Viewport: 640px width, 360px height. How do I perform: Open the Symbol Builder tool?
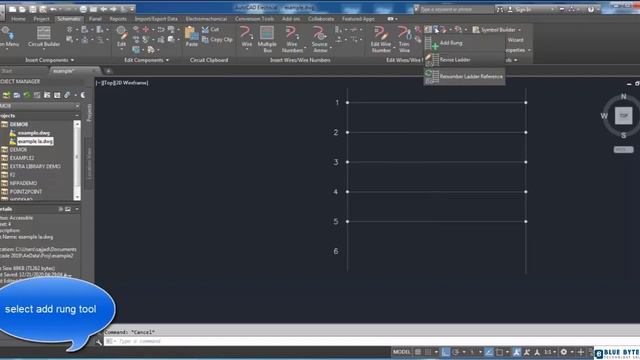coord(494,30)
